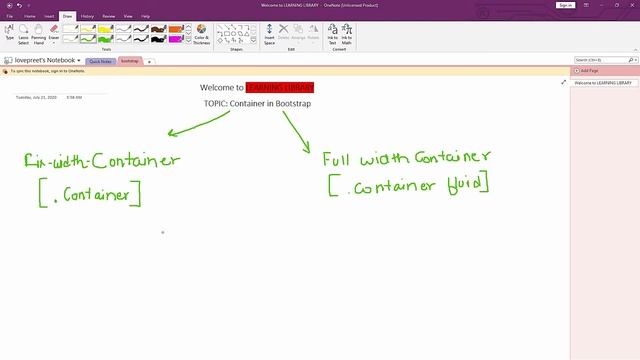Viewport: 640px width, 360px height.
Task: Select the brown thick marker pen
Action: tap(158, 29)
